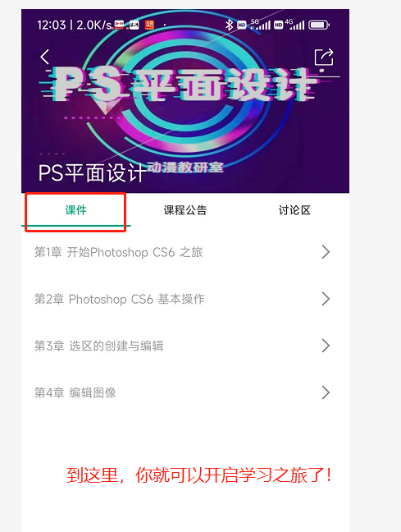Expand chapter 4 using its chevron arrow
The image size is (401, 532).
[x=326, y=392]
